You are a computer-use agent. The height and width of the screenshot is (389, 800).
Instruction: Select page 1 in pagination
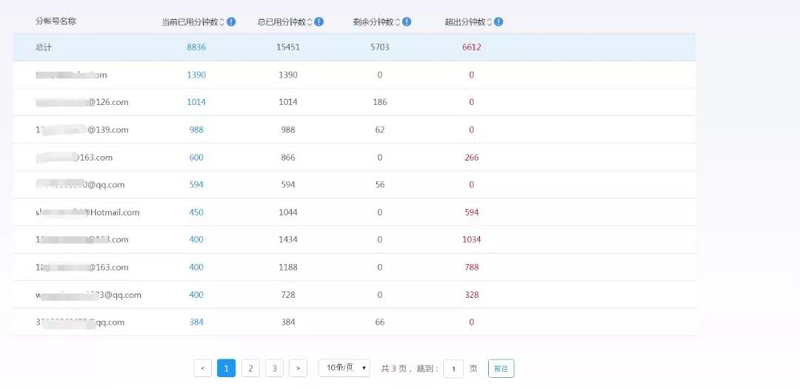point(227,368)
